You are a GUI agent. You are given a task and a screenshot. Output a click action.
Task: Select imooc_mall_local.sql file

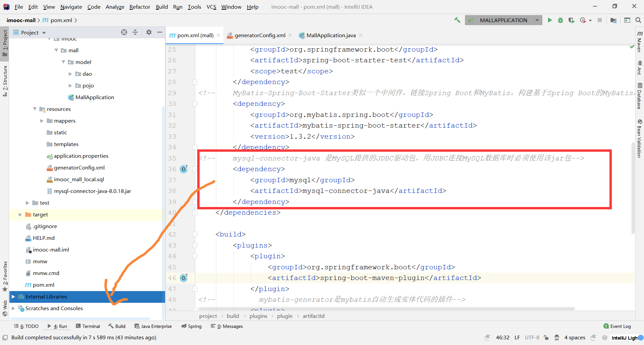(x=79, y=179)
